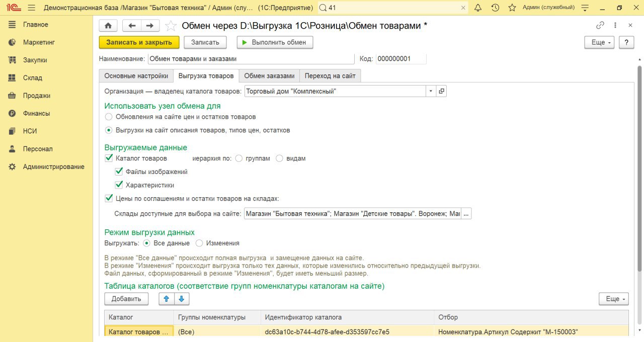
Task: Open the Еще menu above catalog table
Action: coord(614,299)
